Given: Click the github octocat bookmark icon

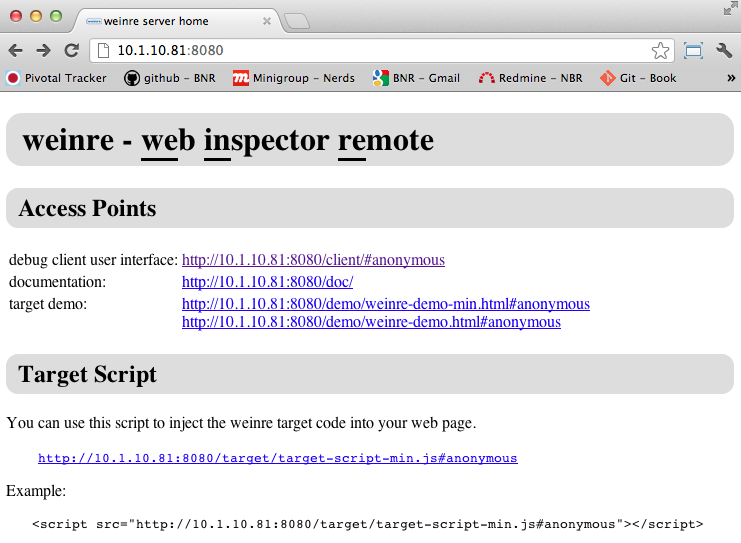Looking at the screenshot, I should click(x=131, y=78).
